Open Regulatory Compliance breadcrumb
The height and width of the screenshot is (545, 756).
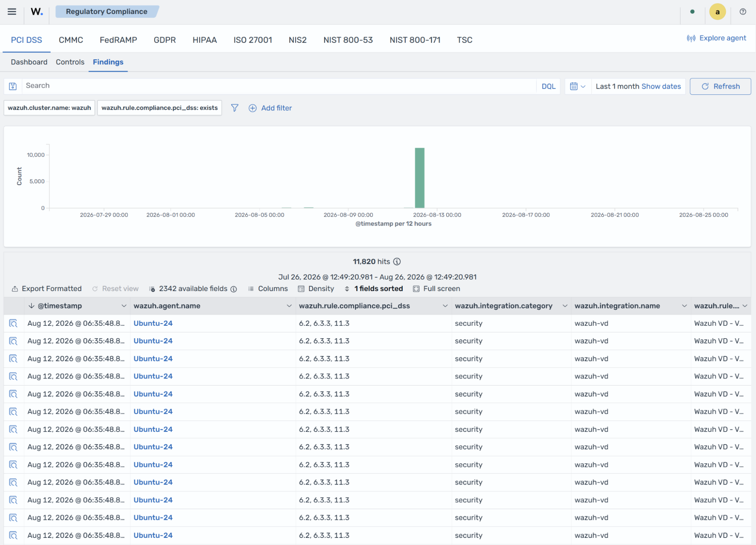point(107,12)
